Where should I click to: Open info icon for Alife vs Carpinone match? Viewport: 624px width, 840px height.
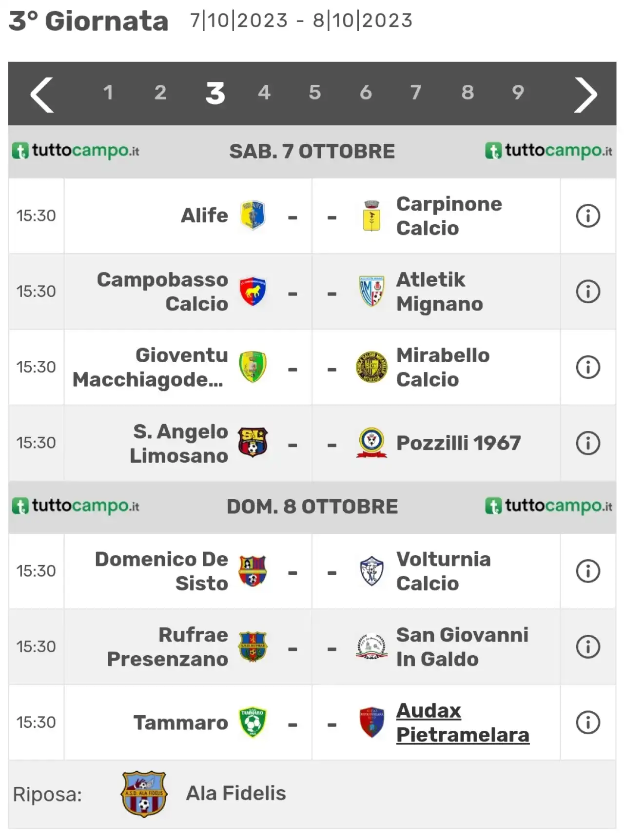pyautogui.click(x=588, y=216)
